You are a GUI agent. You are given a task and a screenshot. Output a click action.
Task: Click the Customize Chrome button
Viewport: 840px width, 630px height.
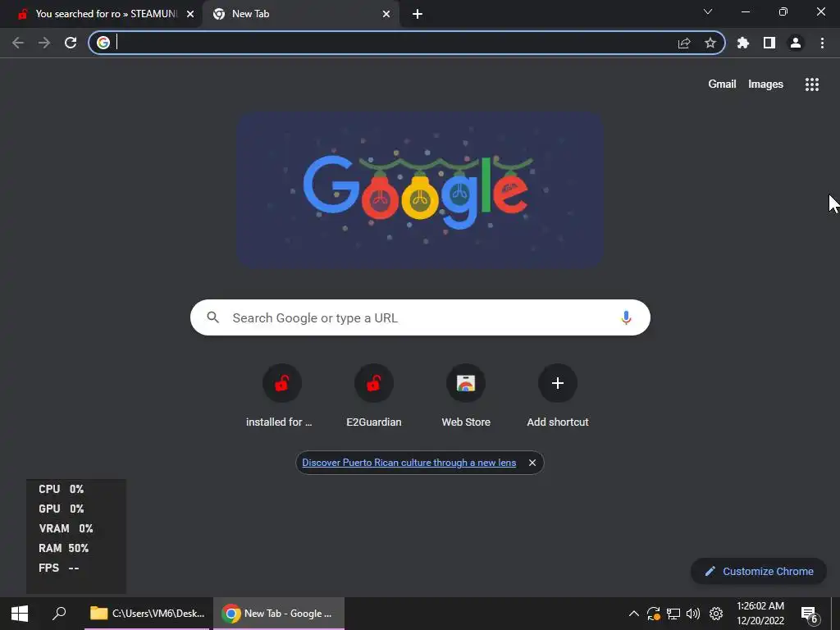pos(759,571)
